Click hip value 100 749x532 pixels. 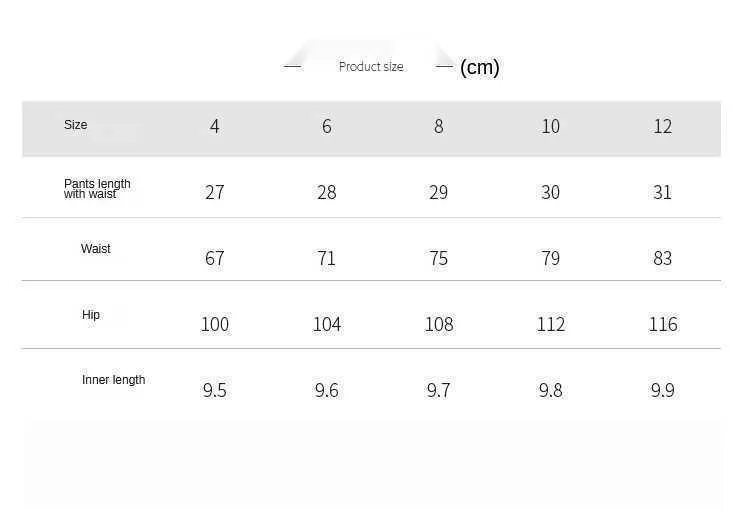click(214, 324)
